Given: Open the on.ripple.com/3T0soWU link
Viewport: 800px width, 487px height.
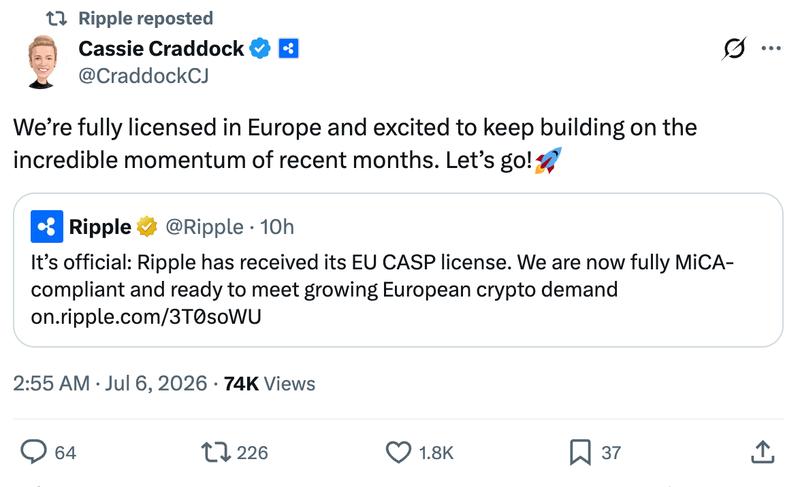Looking at the screenshot, I should coord(146,317).
